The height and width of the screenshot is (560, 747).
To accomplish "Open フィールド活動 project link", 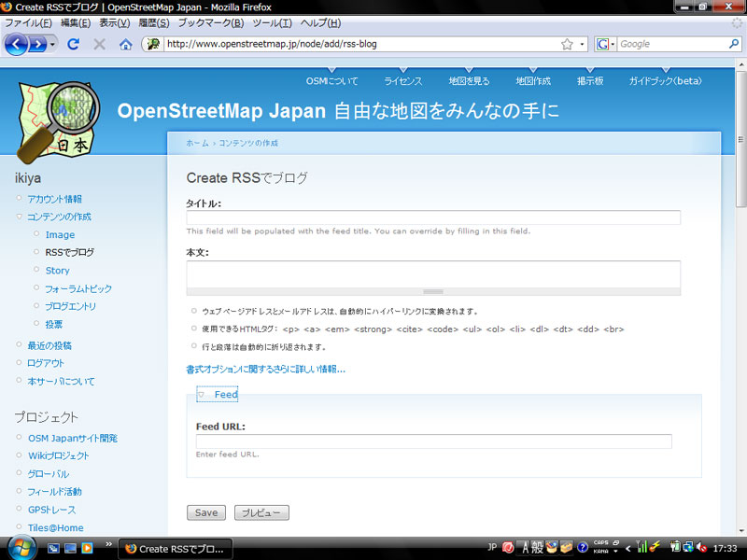I will [x=54, y=492].
